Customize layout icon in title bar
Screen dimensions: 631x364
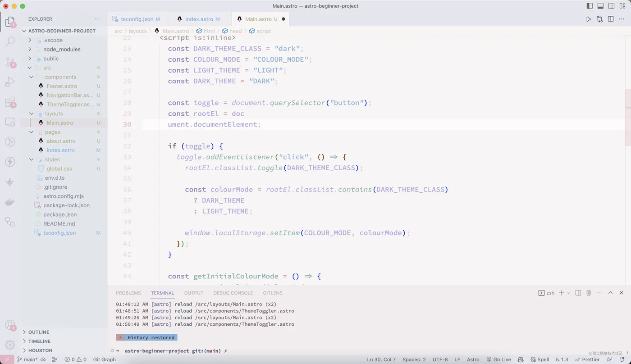(x=622, y=6)
